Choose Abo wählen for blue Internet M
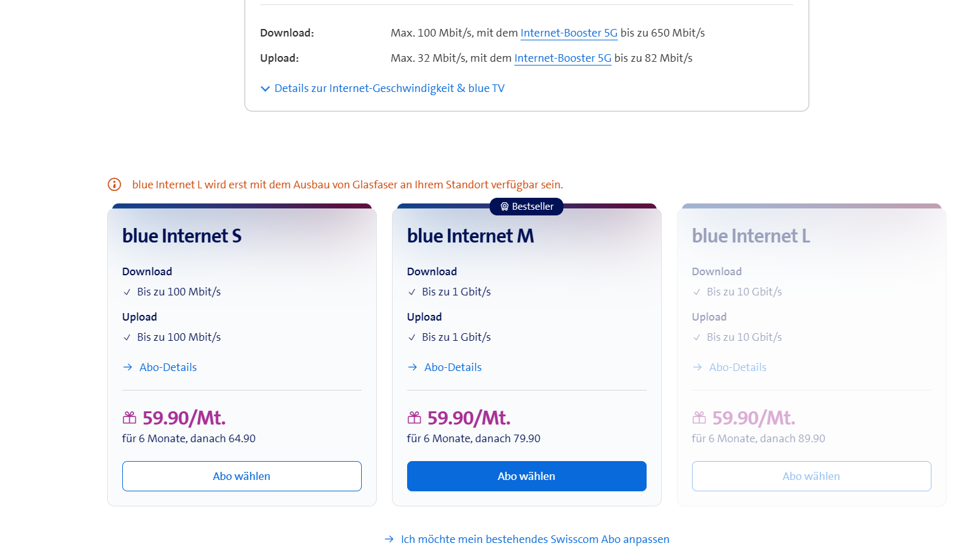Viewport: 980px width, 548px height. click(526, 476)
